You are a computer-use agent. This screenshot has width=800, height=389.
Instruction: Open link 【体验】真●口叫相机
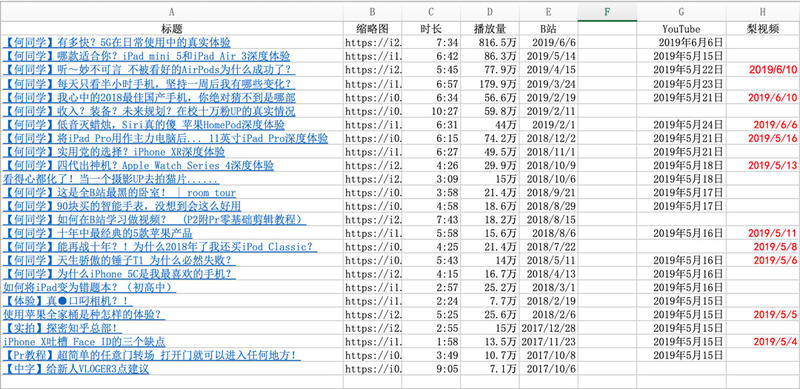coord(67,301)
